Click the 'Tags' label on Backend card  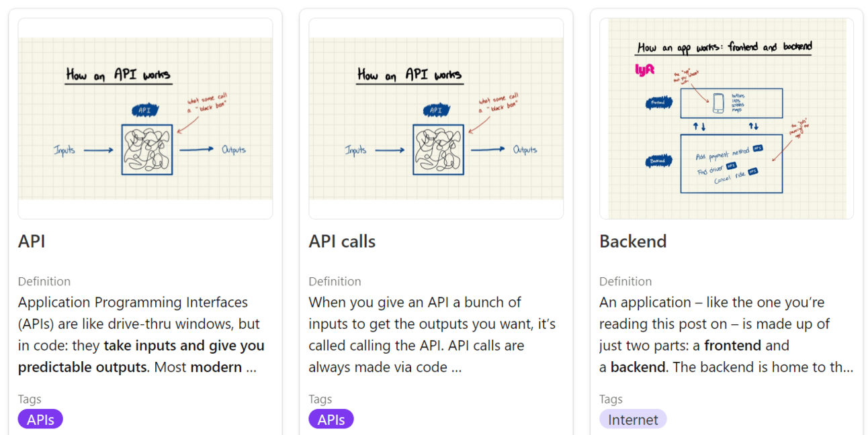[x=611, y=399]
